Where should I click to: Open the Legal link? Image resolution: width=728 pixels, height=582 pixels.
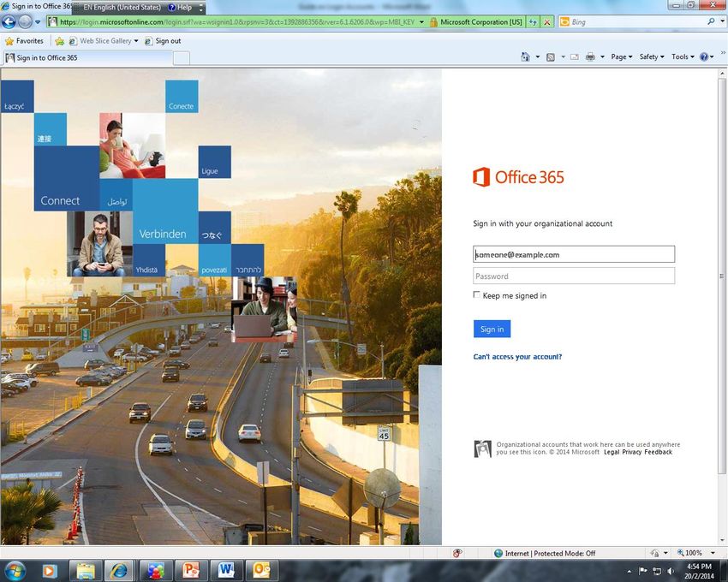pyautogui.click(x=612, y=452)
